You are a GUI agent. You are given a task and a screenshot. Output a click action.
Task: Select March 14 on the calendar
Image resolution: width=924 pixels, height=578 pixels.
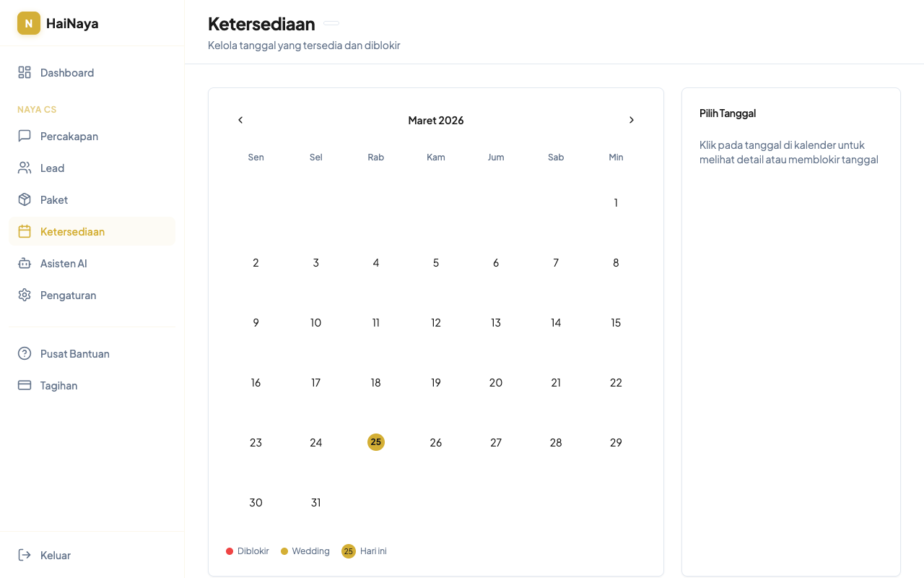(556, 322)
